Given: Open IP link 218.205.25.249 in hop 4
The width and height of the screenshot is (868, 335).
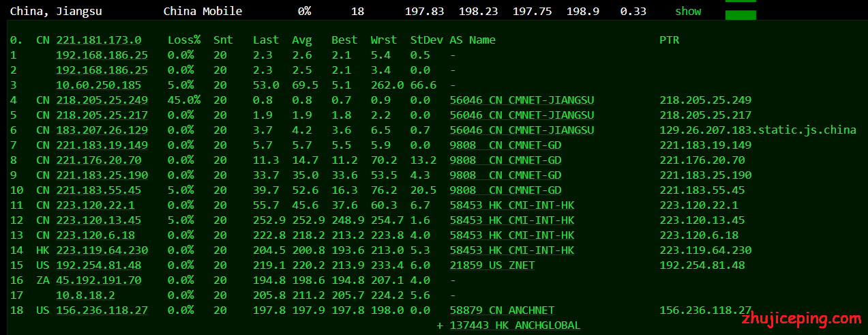Looking at the screenshot, I should pyautogui.click(x=102, y=100).
